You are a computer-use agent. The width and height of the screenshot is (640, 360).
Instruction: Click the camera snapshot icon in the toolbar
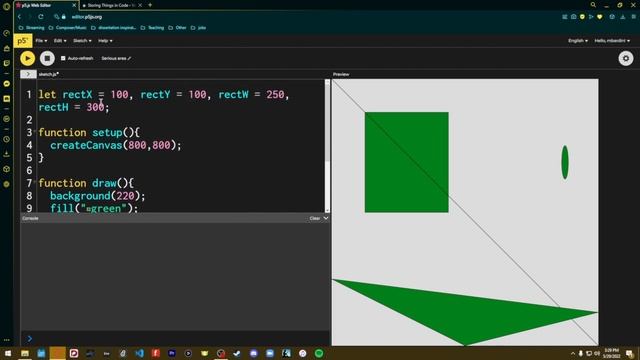573,17
